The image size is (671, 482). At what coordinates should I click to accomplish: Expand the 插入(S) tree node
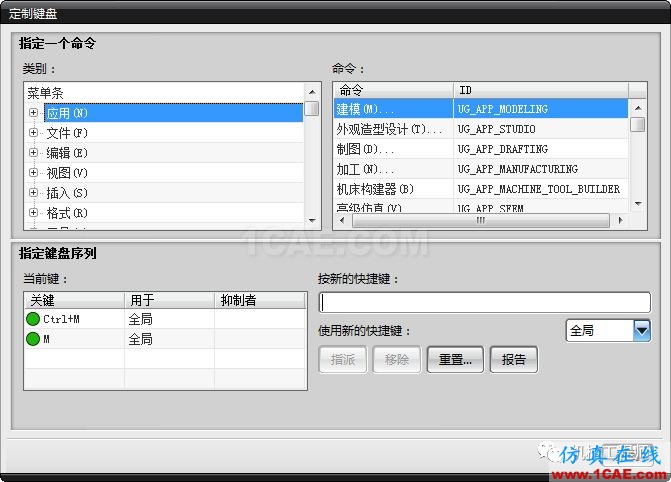(33, 193)
